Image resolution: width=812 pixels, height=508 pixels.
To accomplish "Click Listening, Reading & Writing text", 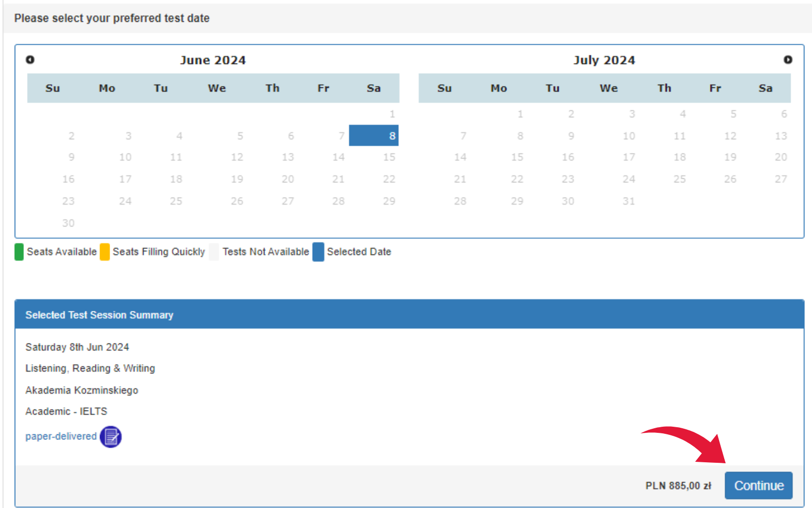I will pos(90,368).
